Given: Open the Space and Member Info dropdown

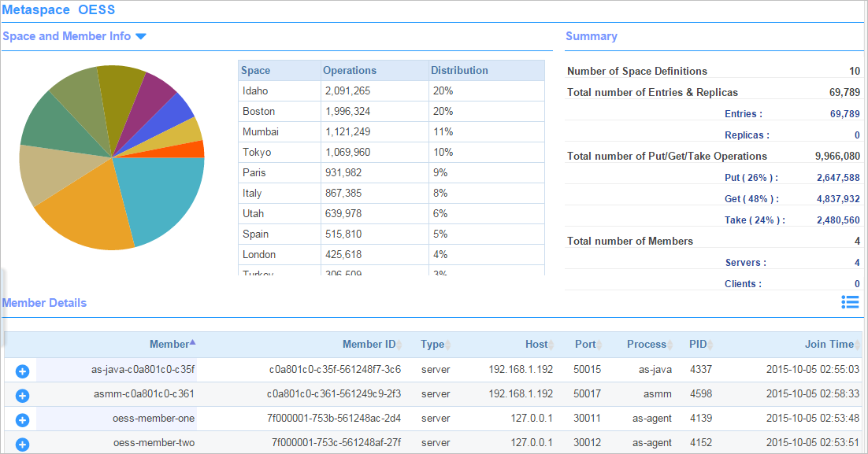Looking at the screenshot, I should (140, 36).
